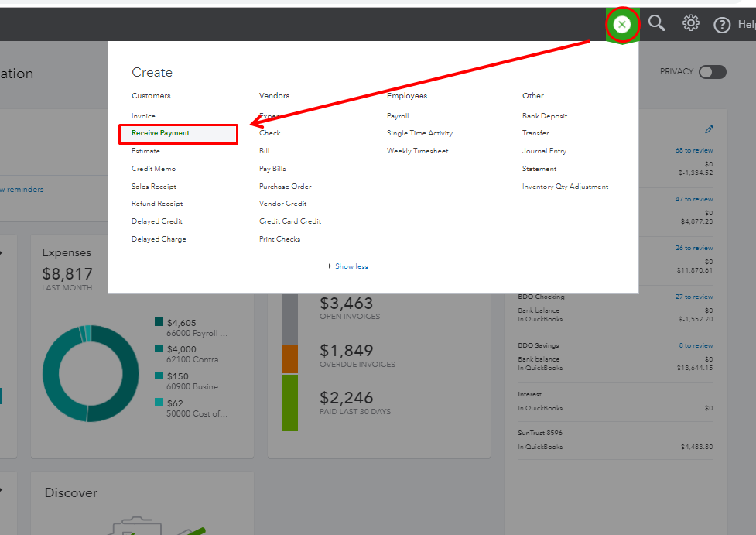
Task: Click the orange overdue invoices bar segment
Action: click(x=289, y=359)
